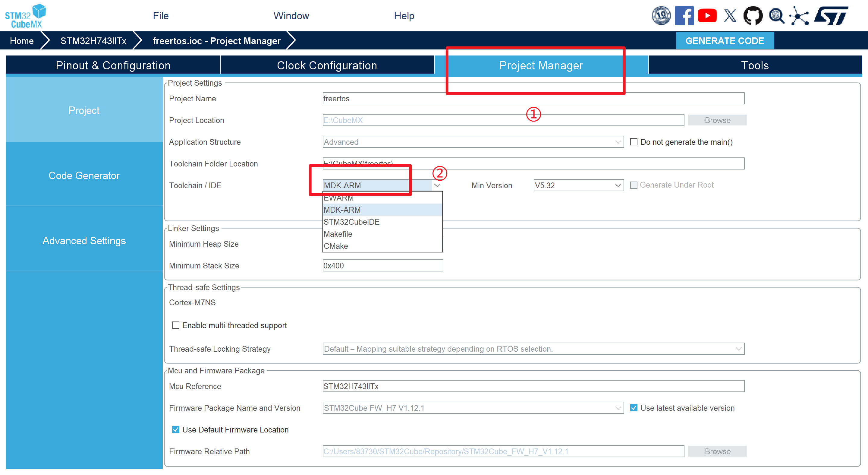The image size is (868, 475).
Task: Toggle 'Generate Under Root' checkbox
Action: pyautogui.click(x=634, y=185)
